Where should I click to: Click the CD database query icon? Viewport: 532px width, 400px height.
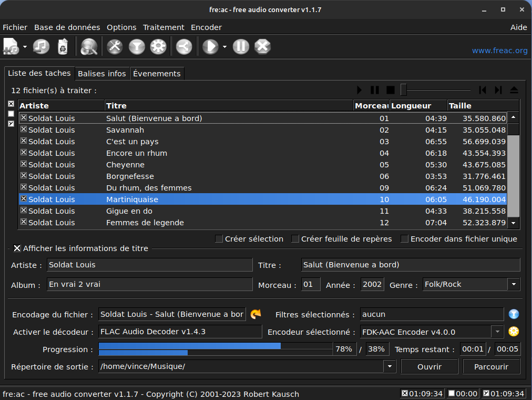(89, 47)
